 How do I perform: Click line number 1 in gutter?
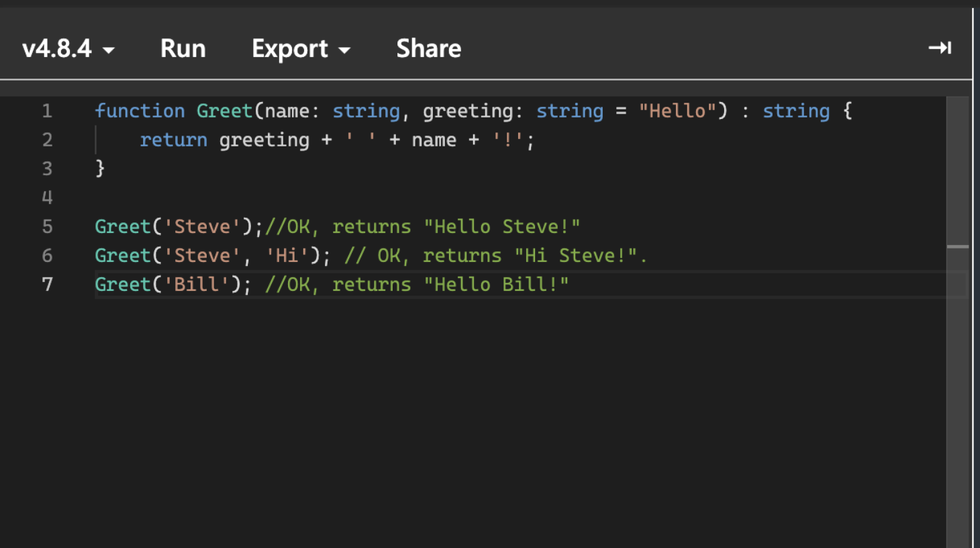[x=47, y=111]
